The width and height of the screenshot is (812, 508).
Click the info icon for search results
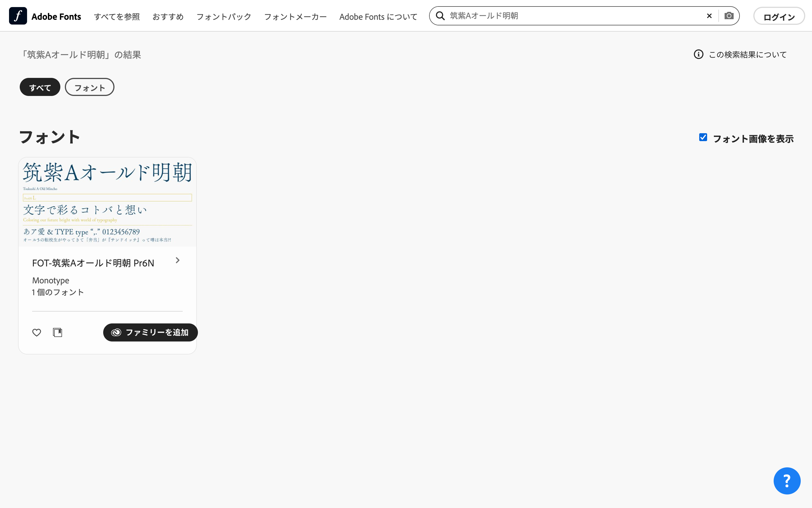click(699, 54)
